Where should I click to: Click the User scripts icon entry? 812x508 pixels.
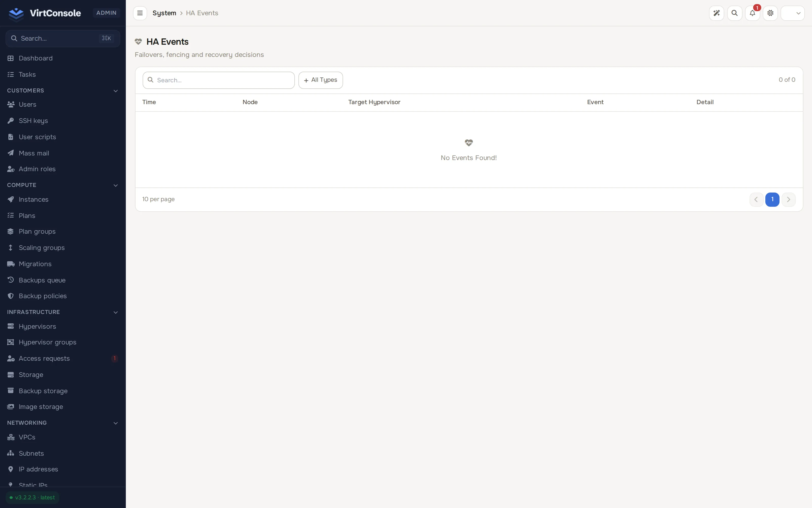[x=11, y=137]
